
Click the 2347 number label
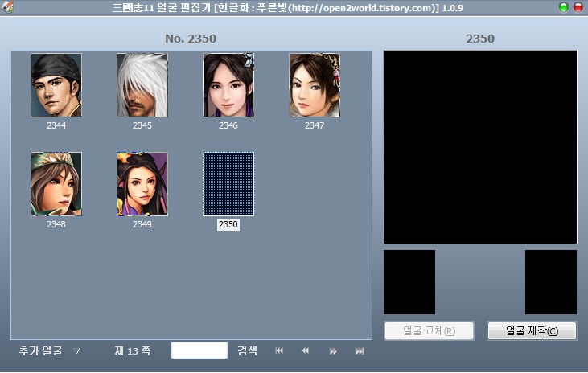pos(315,125)
